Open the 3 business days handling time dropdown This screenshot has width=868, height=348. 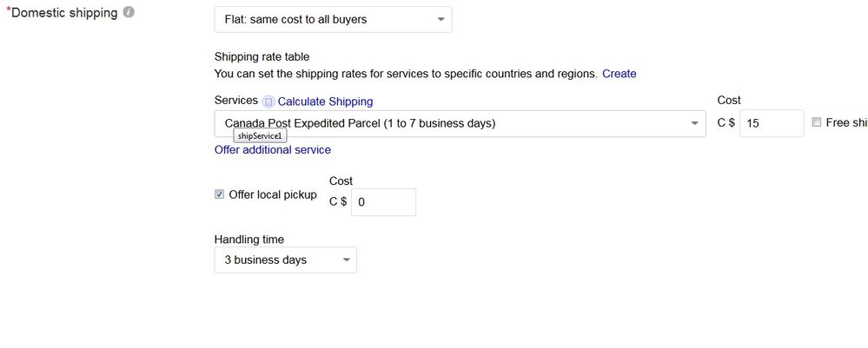coord(285,259)
